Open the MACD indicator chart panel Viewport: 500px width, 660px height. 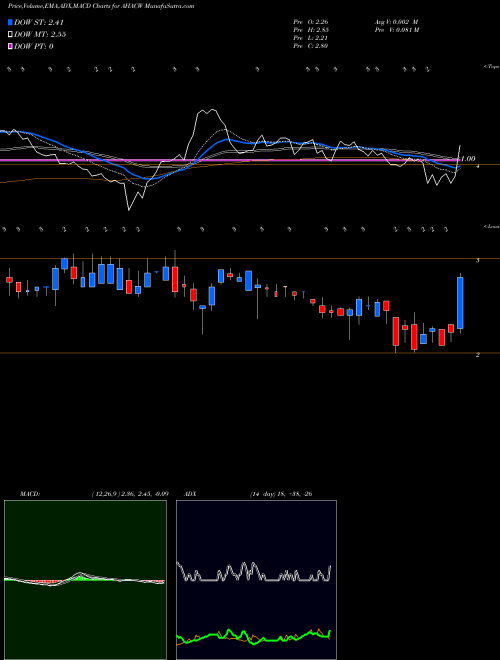(85, 580)
